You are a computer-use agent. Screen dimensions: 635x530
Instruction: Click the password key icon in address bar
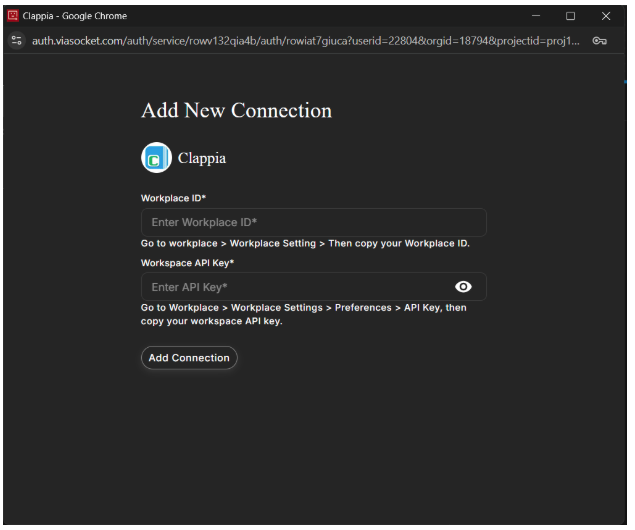pyautogui.click(x=599, y=41)
